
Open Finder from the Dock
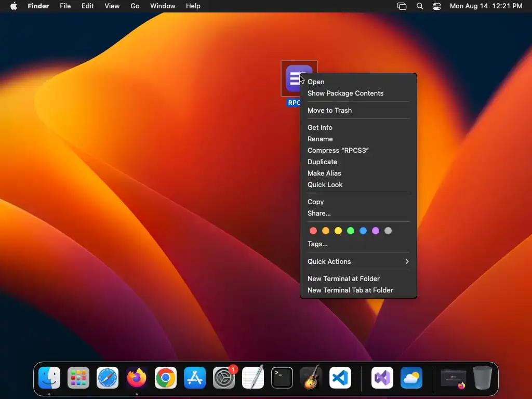(49, 378)
